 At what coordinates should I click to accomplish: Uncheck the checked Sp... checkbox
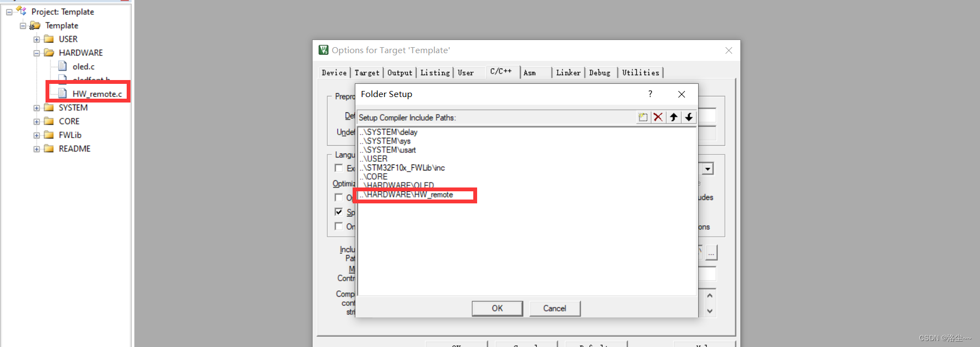coord(339,212)
